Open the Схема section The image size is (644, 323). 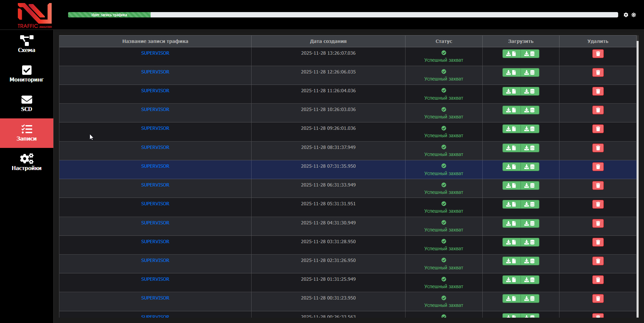pyautogui.click(x=26, y=44)
